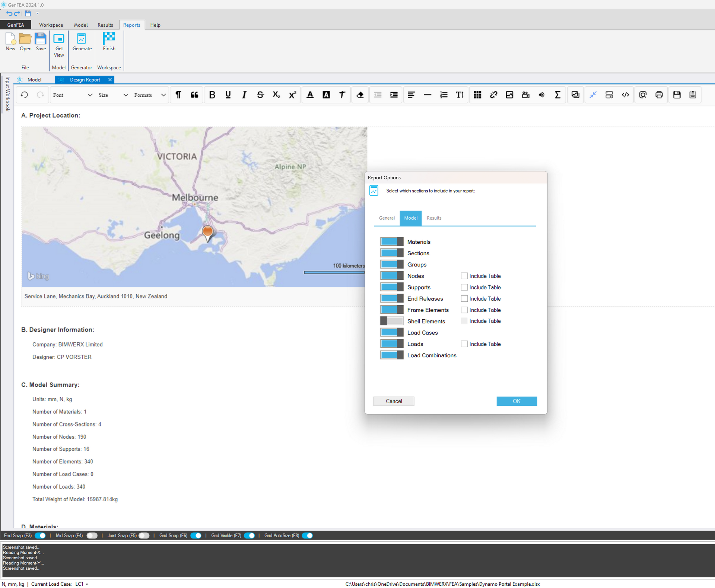This screenshot has height=588, width=715.
Task: Toggle bold formatting in editor toolbar
Action: coord(212,95)
